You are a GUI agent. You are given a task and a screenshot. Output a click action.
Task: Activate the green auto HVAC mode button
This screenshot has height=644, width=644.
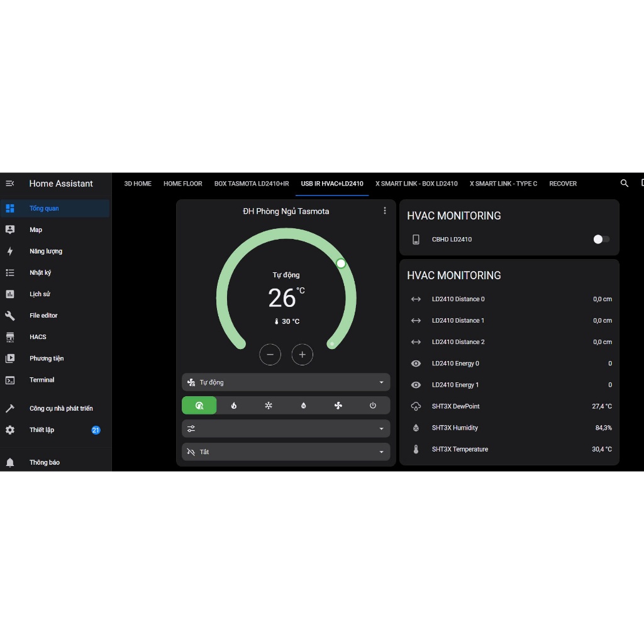tap(199, 406)
